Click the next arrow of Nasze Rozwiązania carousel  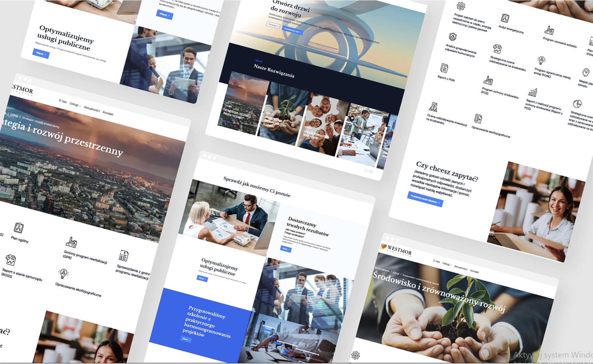[371, 172]
